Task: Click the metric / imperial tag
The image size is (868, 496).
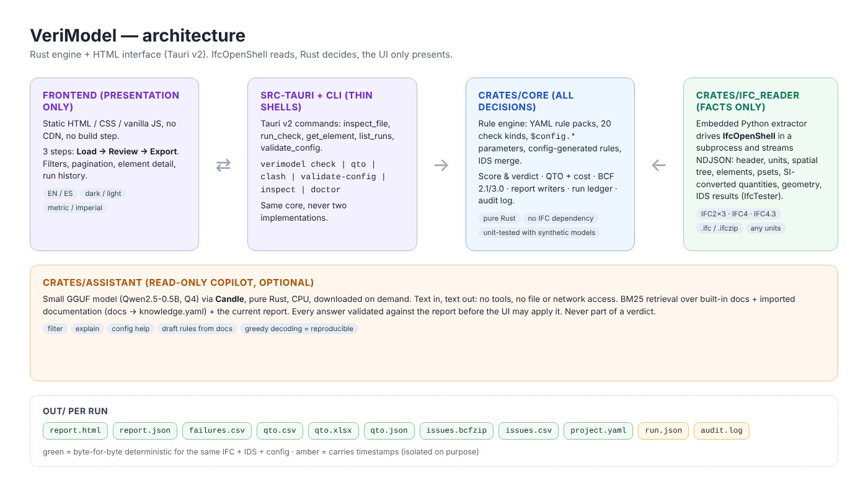Action: pyautogui.click(x=75, y=208)
